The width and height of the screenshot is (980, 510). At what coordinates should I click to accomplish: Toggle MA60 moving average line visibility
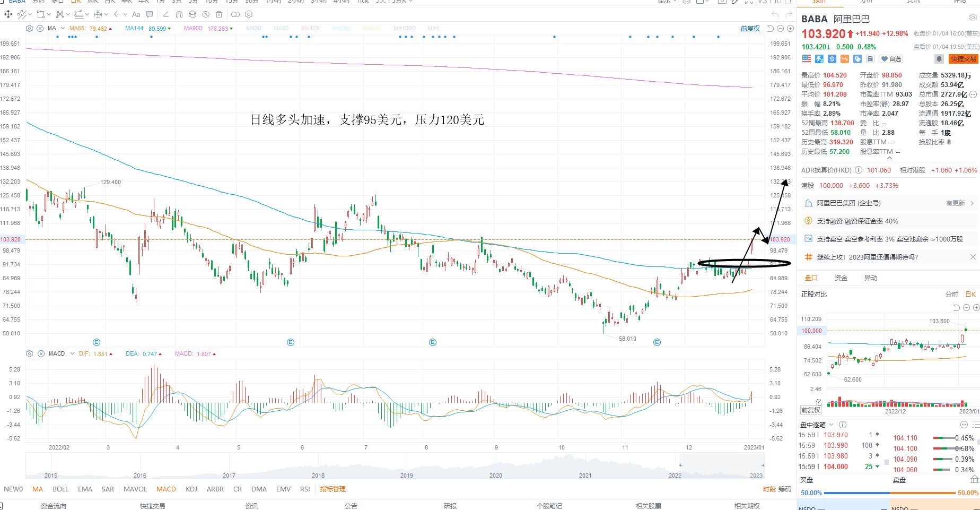pos(282,28)
